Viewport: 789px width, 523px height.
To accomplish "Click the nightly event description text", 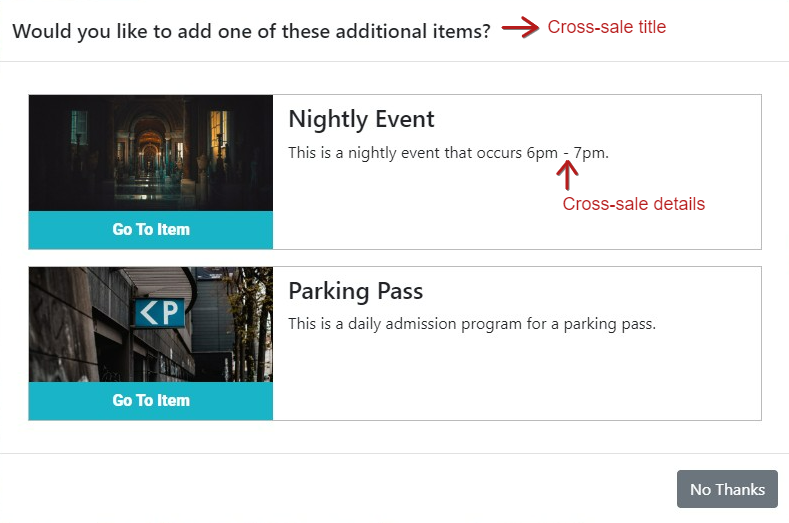I will (x=448, y=153).
